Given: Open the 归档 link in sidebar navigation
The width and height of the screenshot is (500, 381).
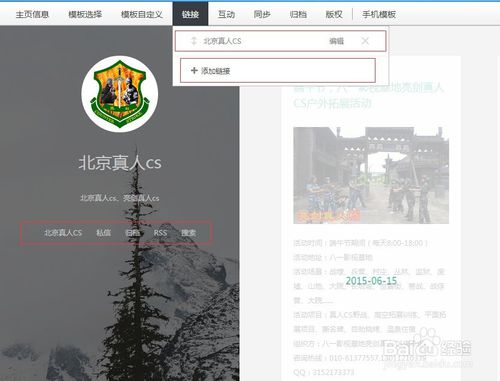Looking at the screenshot, I should 132,233.
